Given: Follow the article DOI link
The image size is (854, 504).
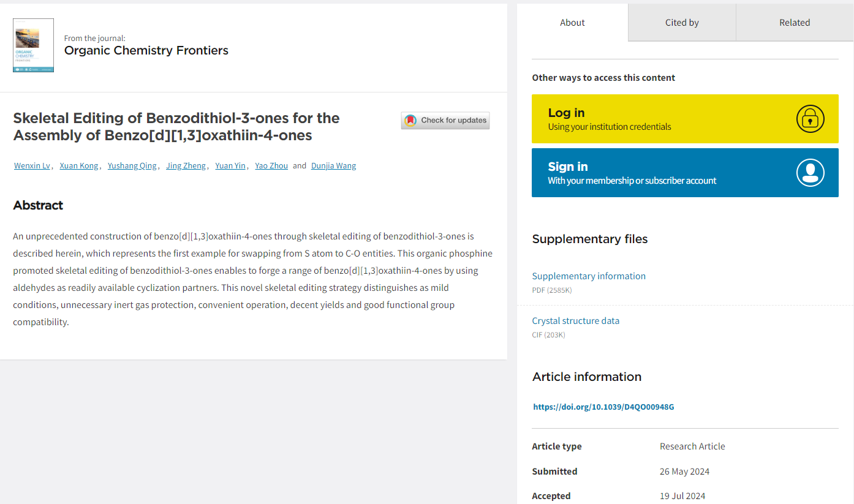Looking at the screenshot, I should pos(603,407).
